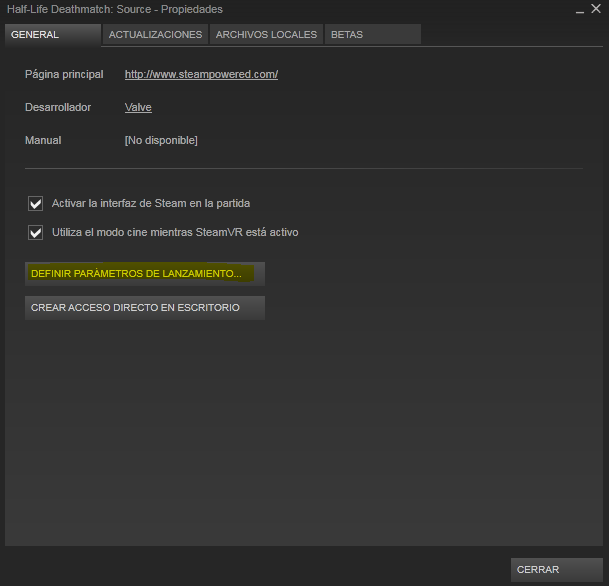Click CREAR ACCESO DIRECTO EN ESCRITORIO

click(145, 308)
